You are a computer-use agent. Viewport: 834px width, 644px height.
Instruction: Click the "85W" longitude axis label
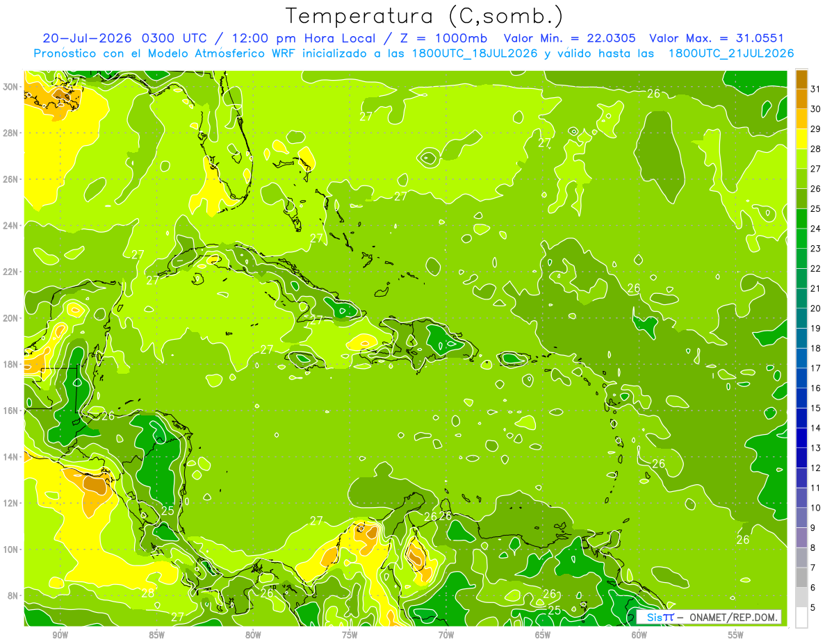156,635
